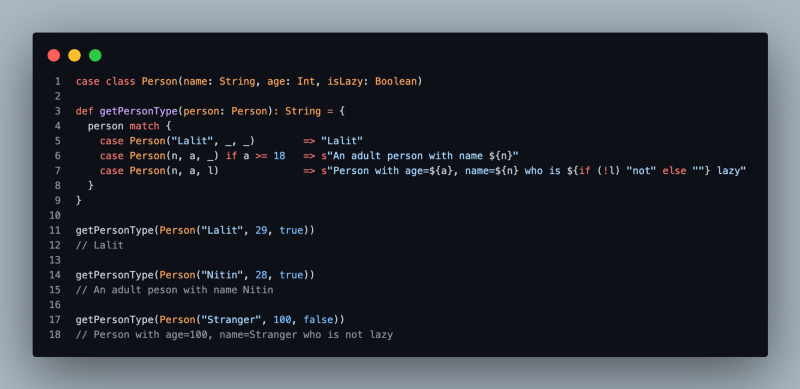Click the 'Boolean' type in line 1

point(396,81)
